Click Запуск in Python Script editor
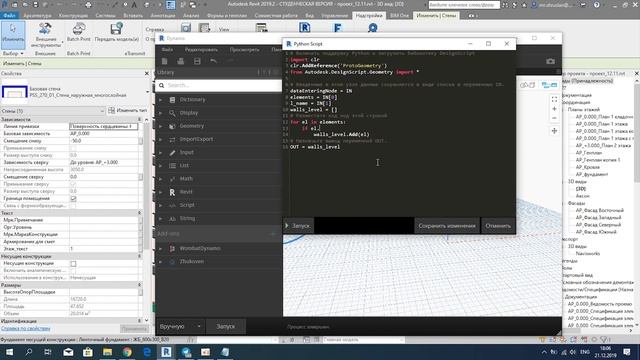The height and width of the screenshot is (360, 640). [x=298, y=226]
